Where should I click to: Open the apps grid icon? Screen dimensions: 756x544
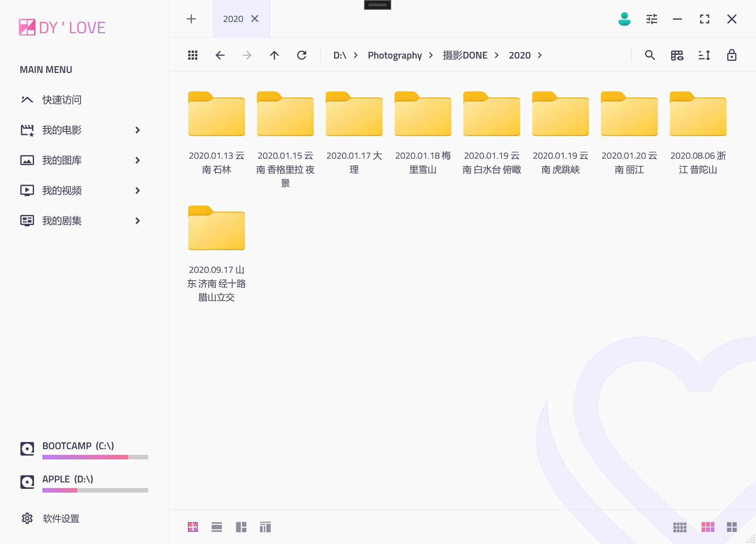click(x=193, y=55)
